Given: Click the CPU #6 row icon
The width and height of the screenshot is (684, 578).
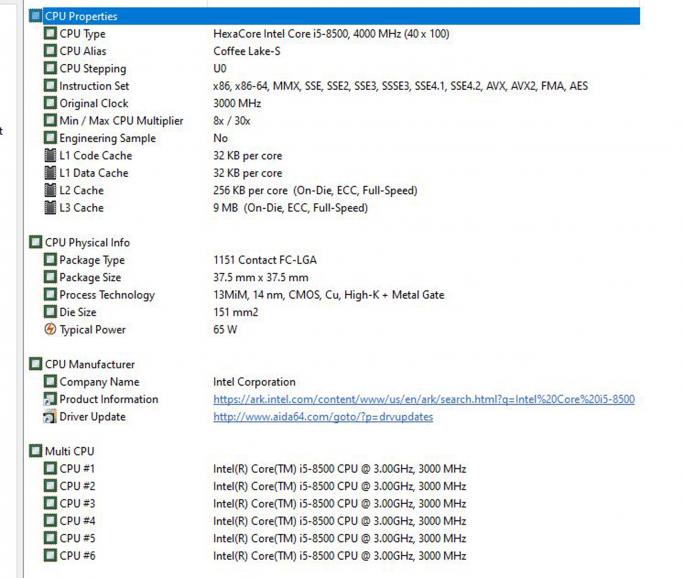Looking at the screenshot, I should pyautogui.click(x=50, y=555).
